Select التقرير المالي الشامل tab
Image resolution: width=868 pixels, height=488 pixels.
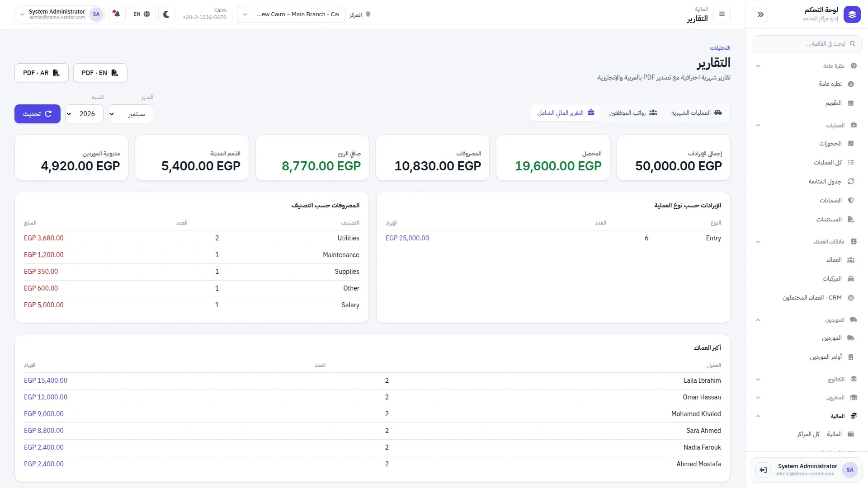566,113
